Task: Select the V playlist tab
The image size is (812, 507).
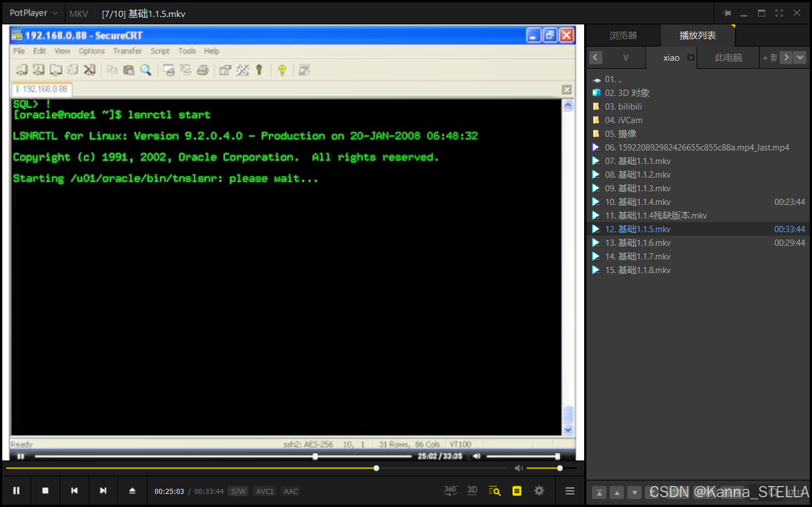Action: [626, 57]
